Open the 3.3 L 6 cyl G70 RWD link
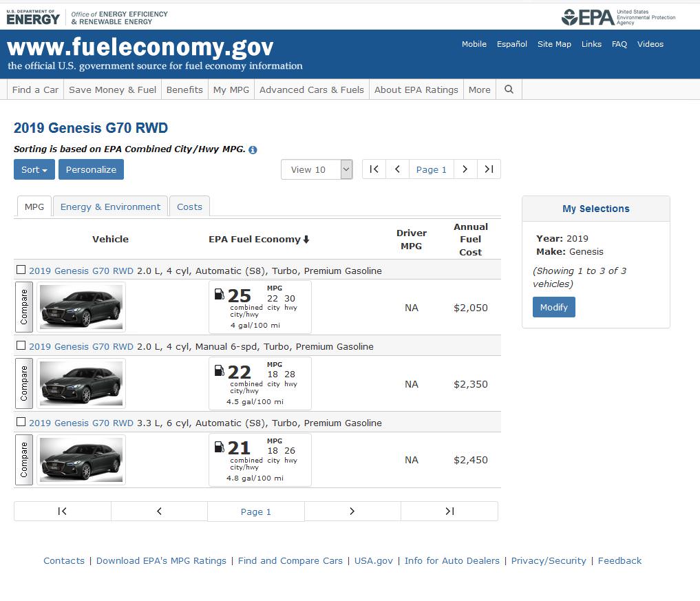This screenshot has width=700, height=601. (x=81, y=423)
